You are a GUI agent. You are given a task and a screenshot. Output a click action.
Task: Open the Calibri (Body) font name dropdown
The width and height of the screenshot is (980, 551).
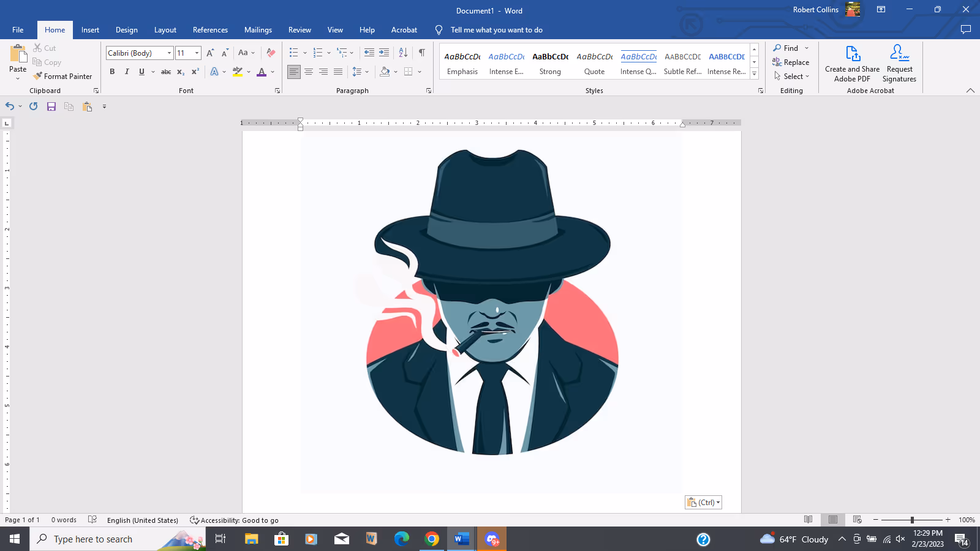pos(169,53)
